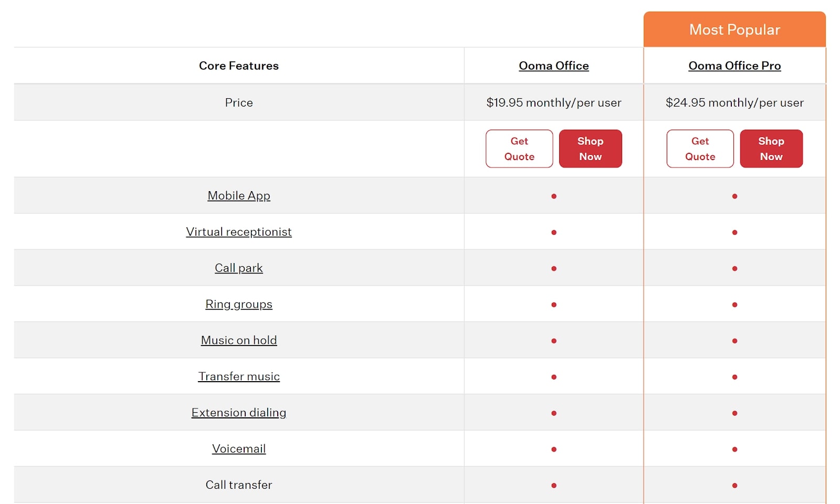Viewport: 840px width, 504px height.
Task: Click Get Quote under Ooma Office Pro
Action: coord(700,149)
